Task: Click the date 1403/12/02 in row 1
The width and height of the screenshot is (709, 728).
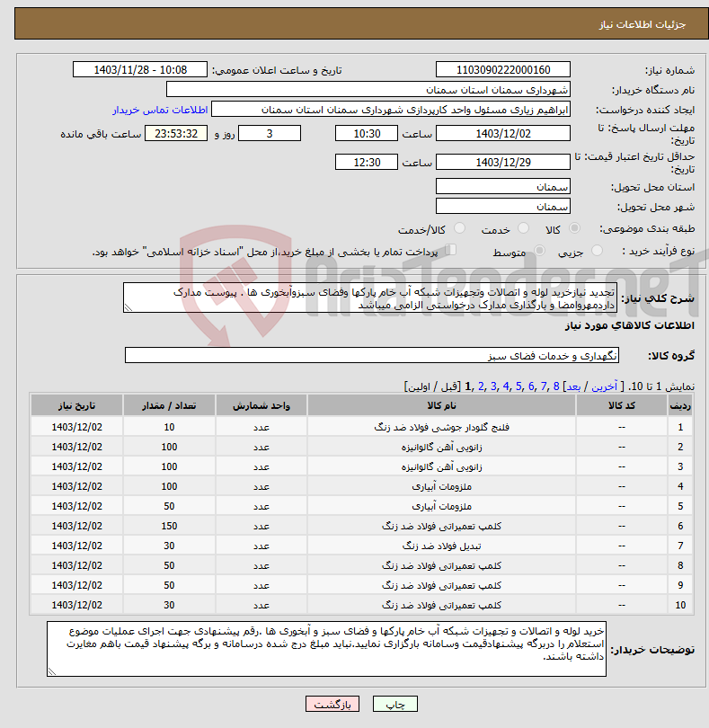Action: (76, 427)
